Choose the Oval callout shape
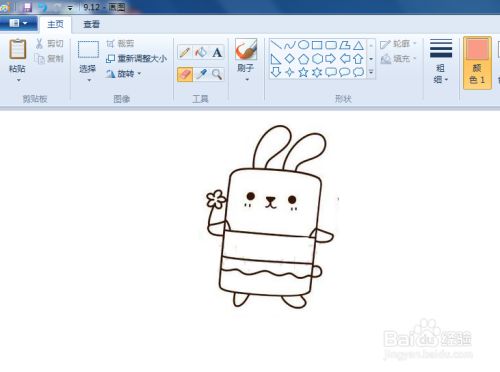The width and height of the screenshot is (500, 372). [345, 72]
